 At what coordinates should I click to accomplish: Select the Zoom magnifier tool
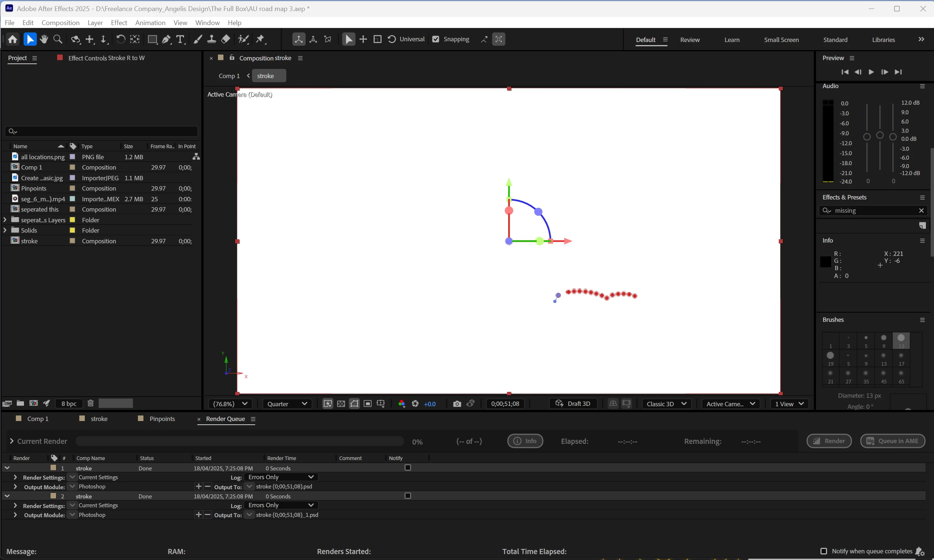pos(58,39)
